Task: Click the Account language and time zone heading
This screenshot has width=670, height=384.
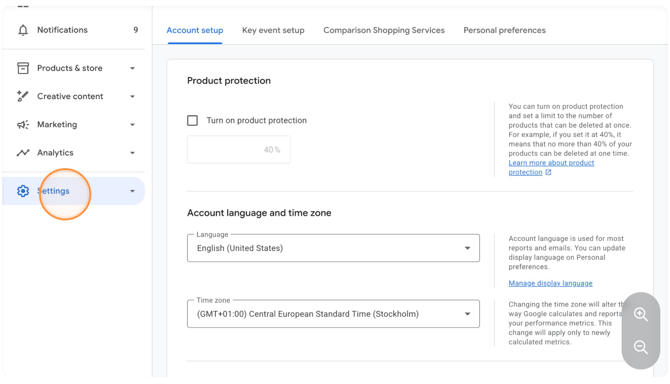Action: (x=259, y=213)
